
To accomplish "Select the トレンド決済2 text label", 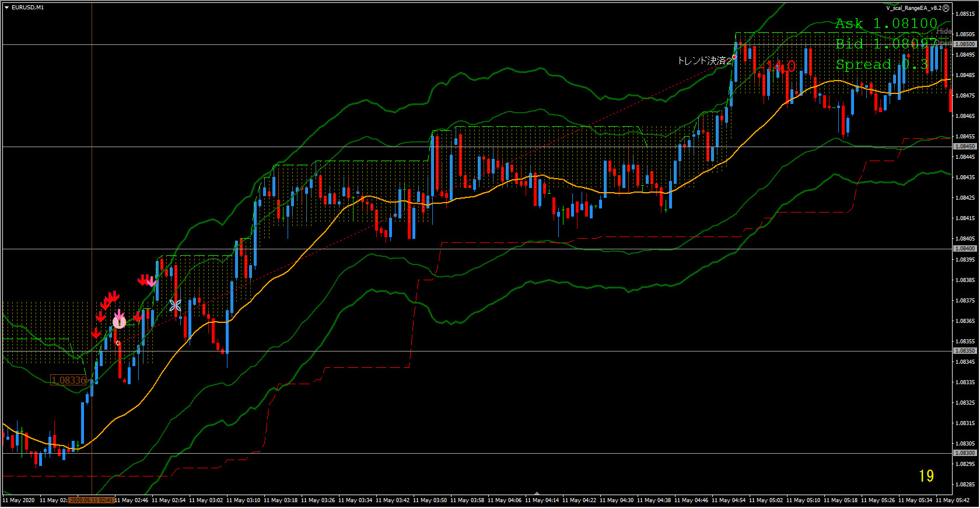I will pos(704,61).
